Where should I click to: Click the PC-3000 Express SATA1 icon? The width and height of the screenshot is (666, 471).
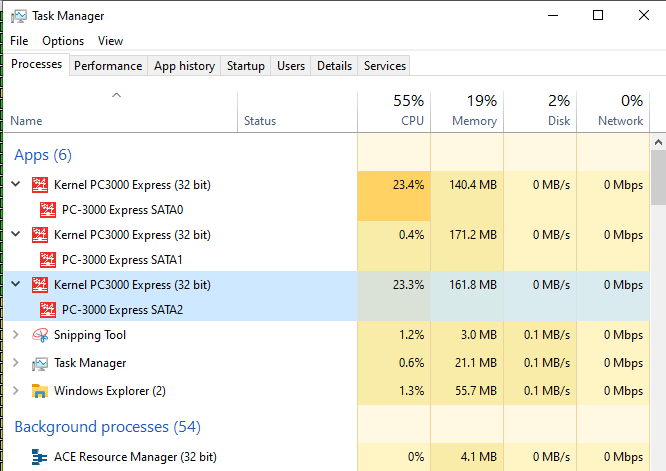pos(48,260)
